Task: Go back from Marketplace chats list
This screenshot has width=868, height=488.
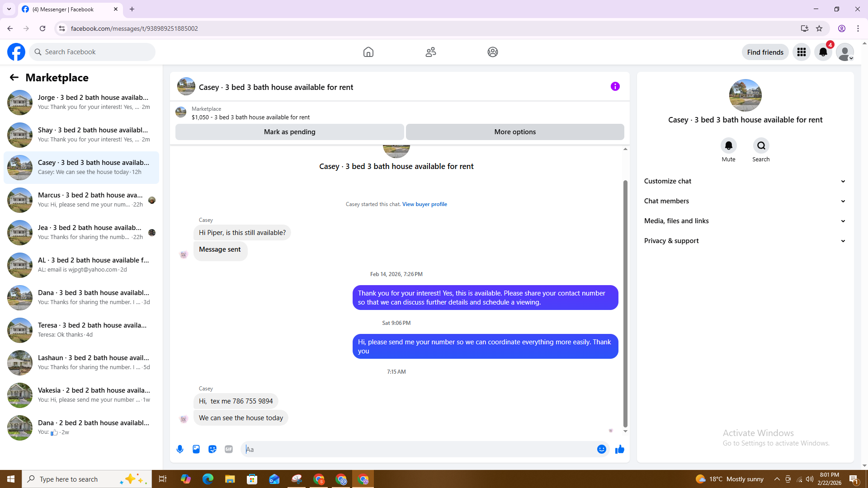Action: coord(14,77)
